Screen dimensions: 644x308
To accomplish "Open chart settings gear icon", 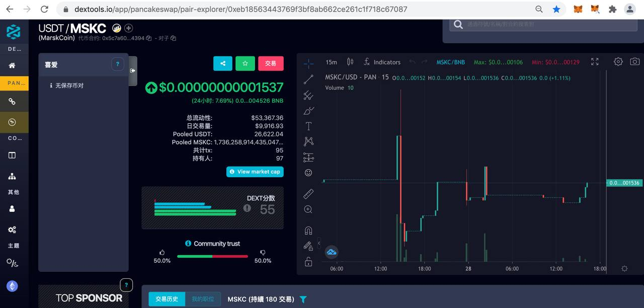I will coord(618,61).
